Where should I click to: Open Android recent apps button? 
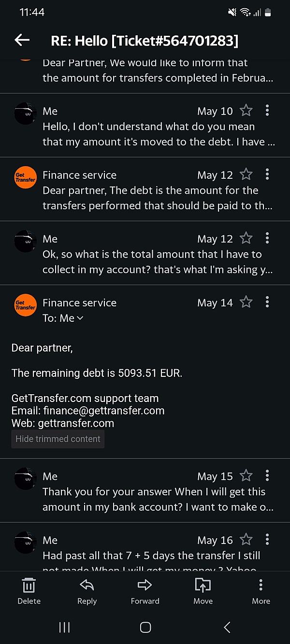point(64,627)
